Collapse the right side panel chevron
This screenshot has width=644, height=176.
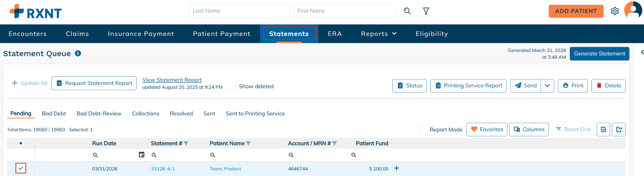point(642,52)
